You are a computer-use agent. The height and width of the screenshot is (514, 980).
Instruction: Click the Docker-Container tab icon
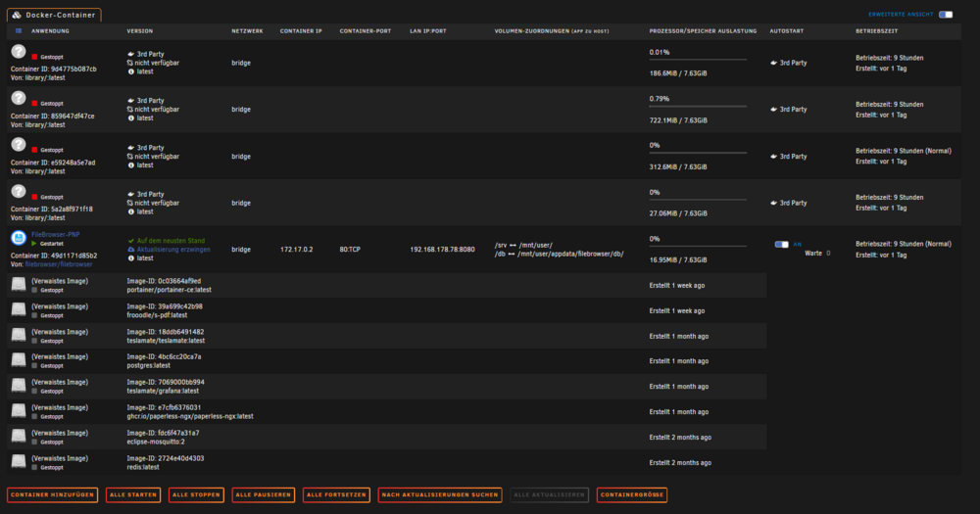(x=17, y=15)
